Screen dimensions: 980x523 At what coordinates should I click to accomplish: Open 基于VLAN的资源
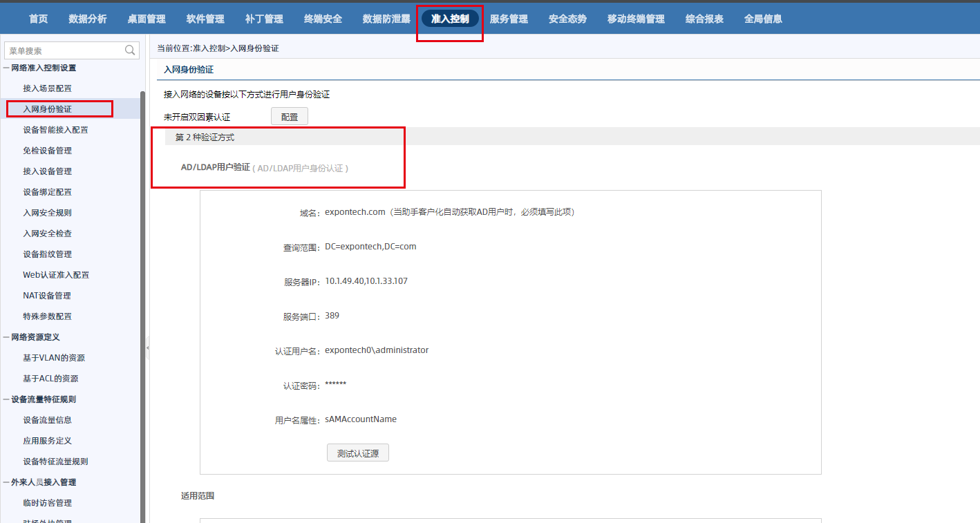[54, 358]
